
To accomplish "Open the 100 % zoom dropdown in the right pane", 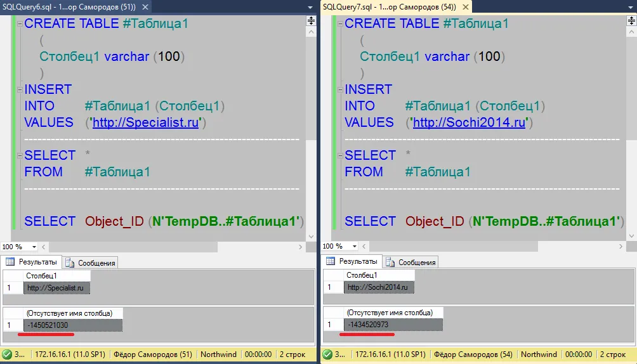I will pyautogui.click(x=355, y=246).
